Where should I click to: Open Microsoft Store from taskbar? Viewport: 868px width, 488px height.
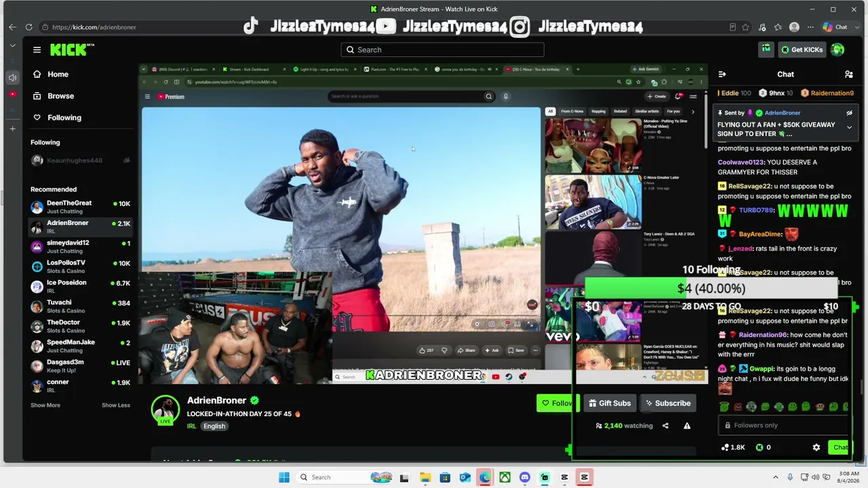coord(445,477)
